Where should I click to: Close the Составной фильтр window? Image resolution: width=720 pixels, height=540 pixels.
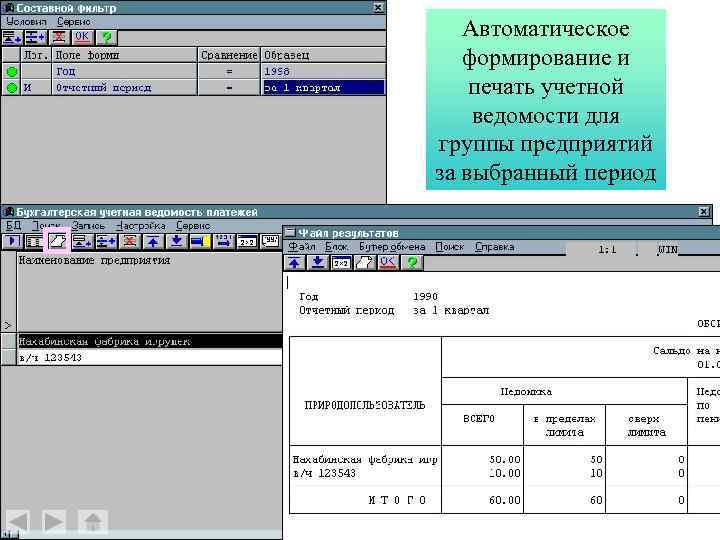pos(377,7)
